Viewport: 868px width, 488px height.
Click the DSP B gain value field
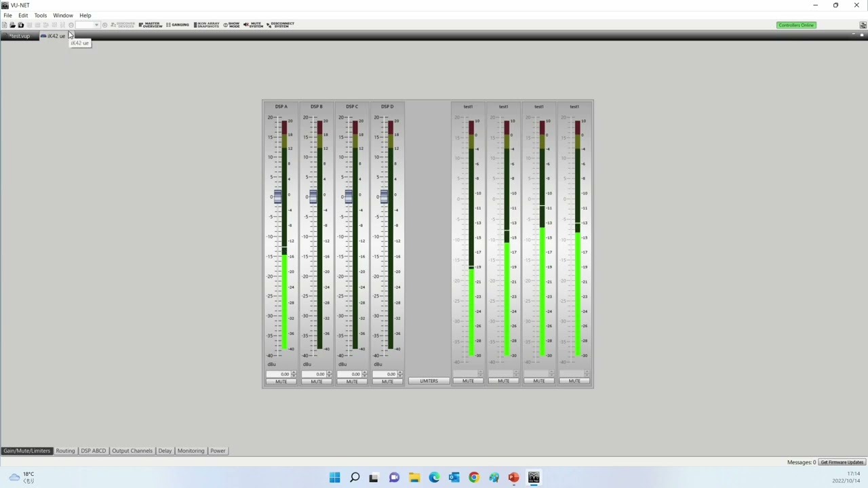[313, 374]
